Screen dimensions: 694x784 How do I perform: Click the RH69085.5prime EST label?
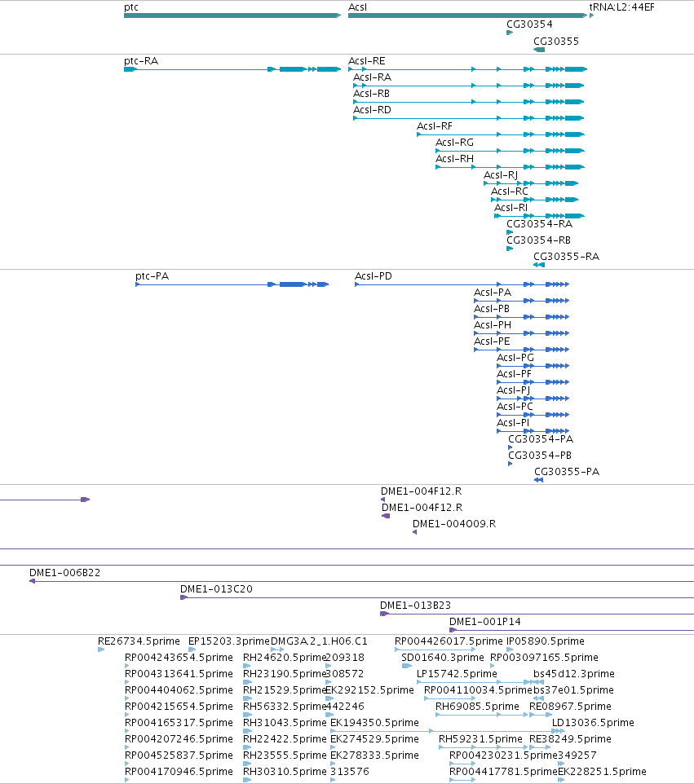point(477,706)
